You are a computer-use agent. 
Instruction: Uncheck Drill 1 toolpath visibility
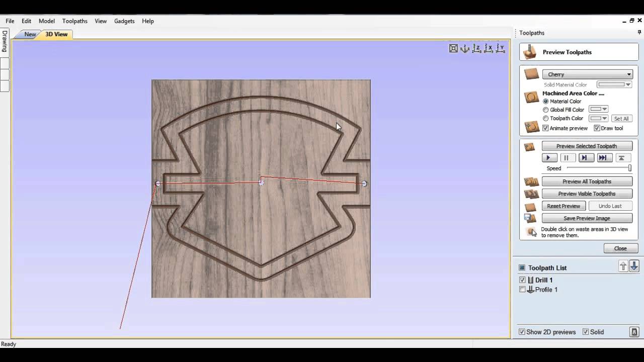click(522, 280)
